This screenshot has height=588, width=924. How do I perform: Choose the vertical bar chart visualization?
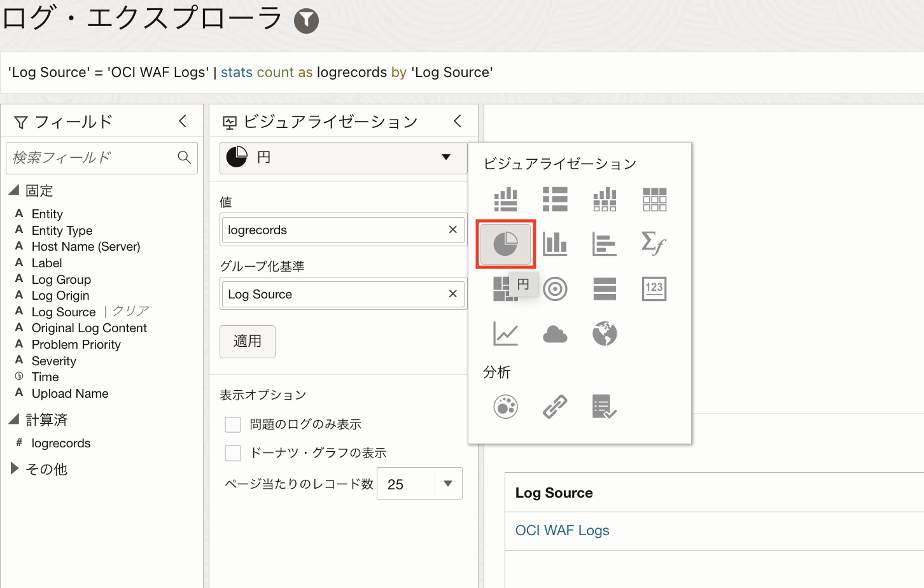555,244
